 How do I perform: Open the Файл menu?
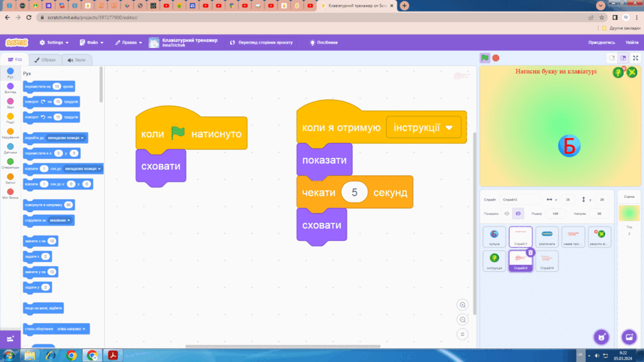click(x=92, y=42)
